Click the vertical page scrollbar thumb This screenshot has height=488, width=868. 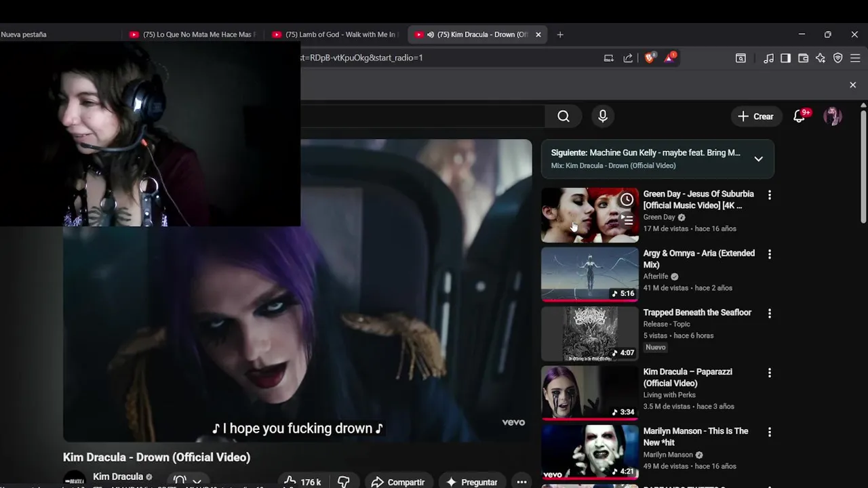pyautogui.click(x=863, y=166)
